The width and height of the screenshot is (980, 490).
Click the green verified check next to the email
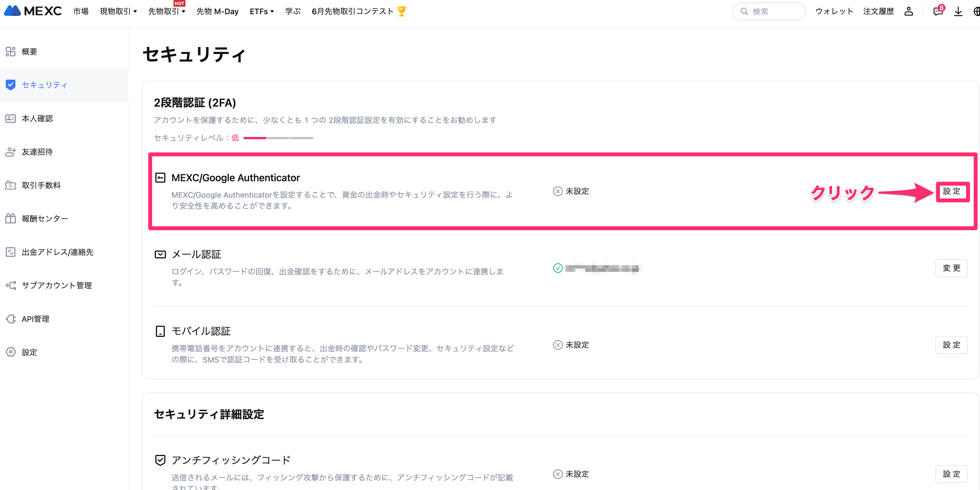pos(558,268)
